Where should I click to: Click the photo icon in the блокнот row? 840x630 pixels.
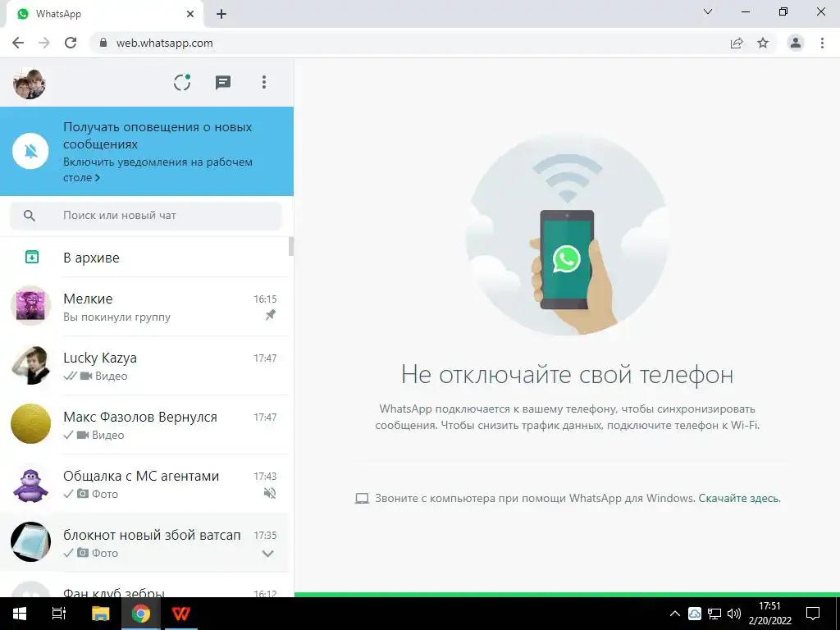point(83,552)
